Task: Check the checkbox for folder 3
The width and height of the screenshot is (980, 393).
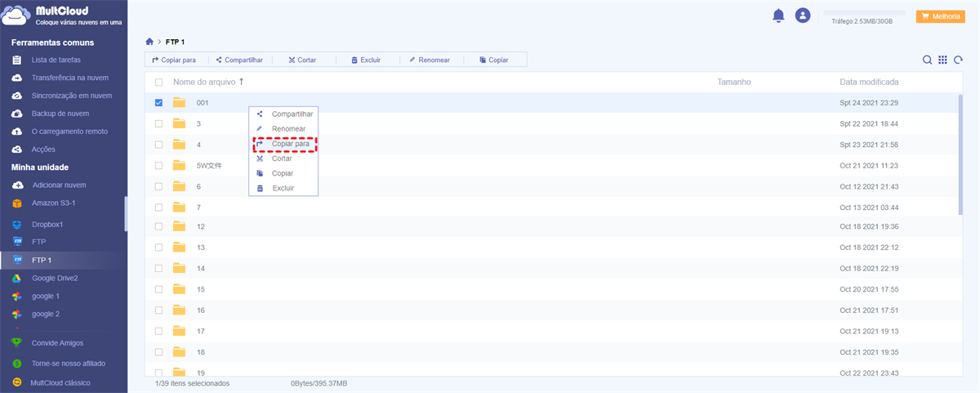Action: [158, 123]
